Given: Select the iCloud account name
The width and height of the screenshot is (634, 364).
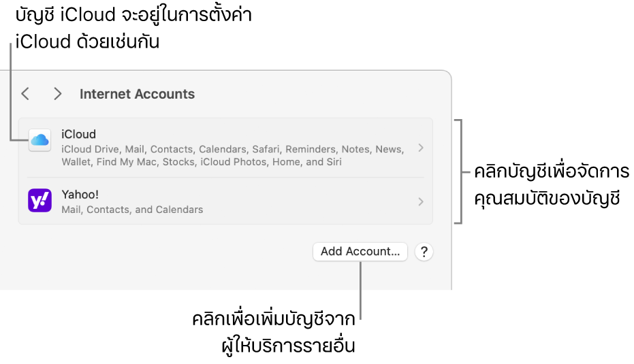Looking at the screenshot, I should [x=78, y=134].
